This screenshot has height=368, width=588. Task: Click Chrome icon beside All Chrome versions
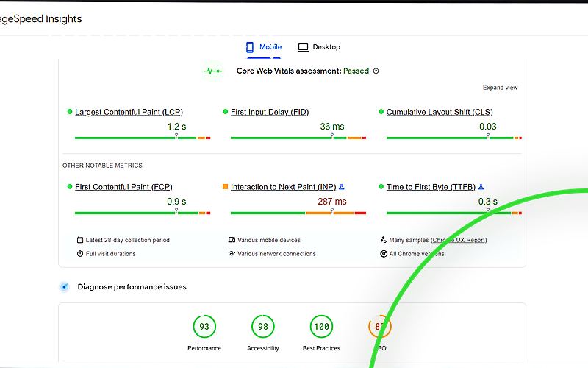coord(384,254)
